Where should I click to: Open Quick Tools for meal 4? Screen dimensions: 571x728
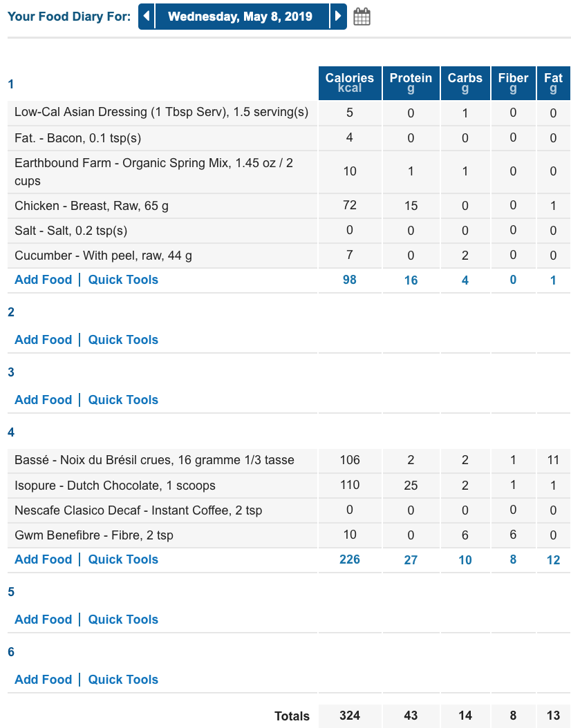[x=123, y=559]
